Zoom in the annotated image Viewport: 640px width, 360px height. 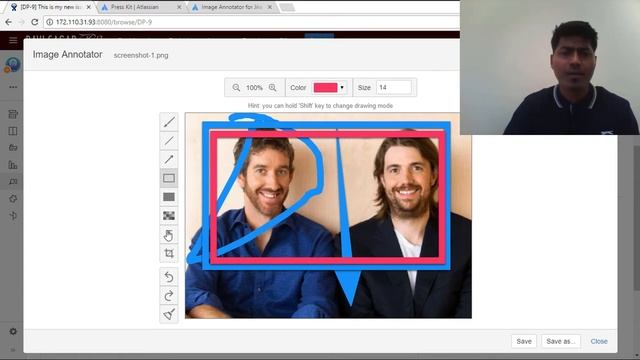272,88
